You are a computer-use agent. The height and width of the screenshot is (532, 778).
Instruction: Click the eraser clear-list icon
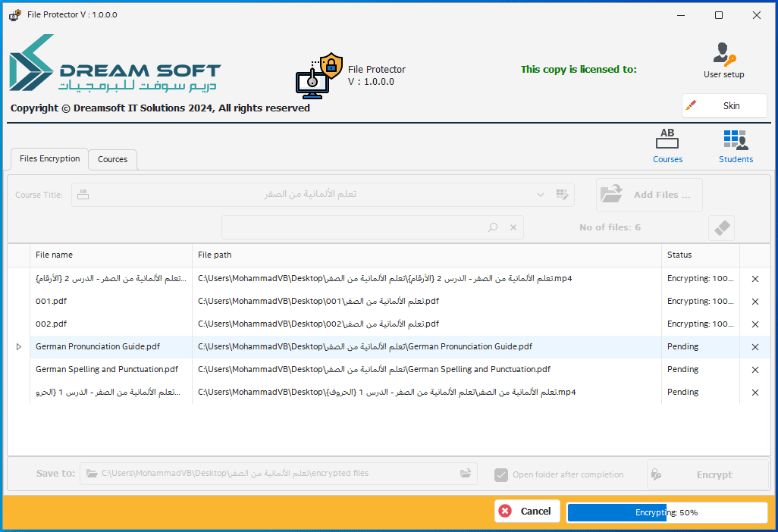721,227
